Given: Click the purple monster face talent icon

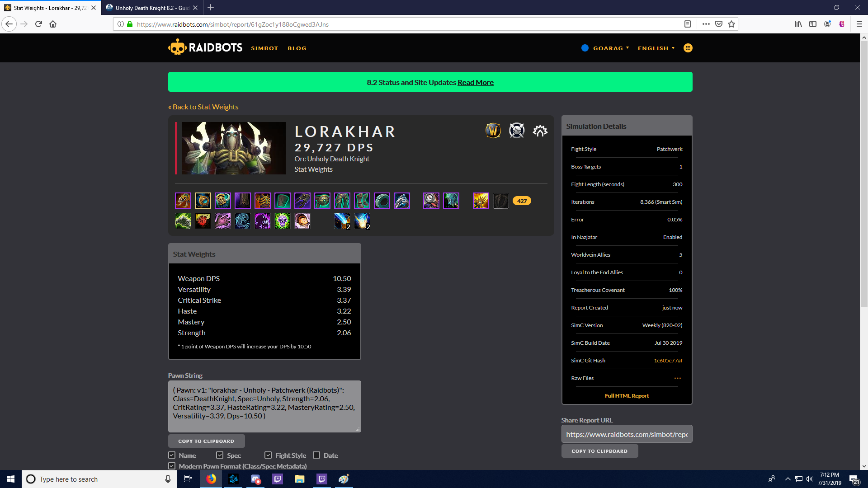Looking at the screenshot, I should [263, 221].
